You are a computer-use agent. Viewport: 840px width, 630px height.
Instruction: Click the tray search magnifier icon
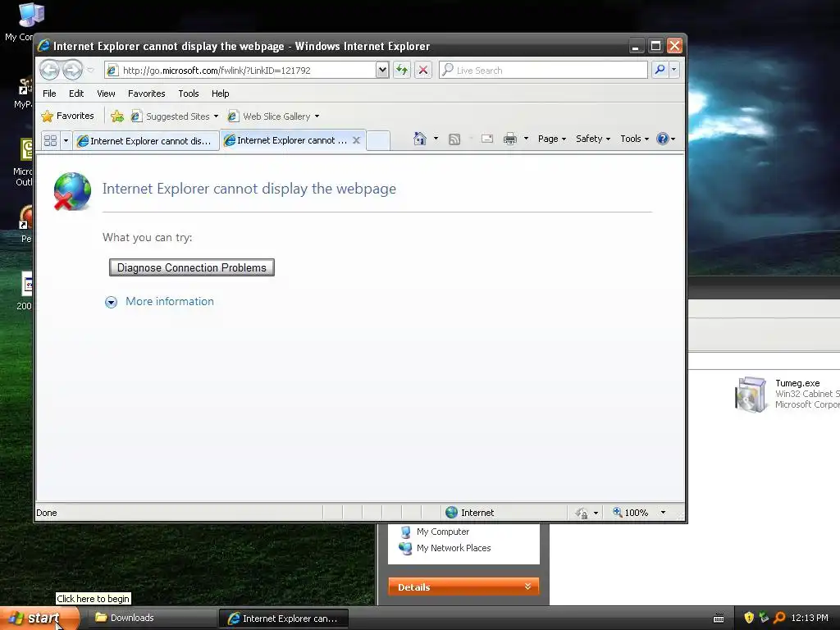[x=780, y=619]
